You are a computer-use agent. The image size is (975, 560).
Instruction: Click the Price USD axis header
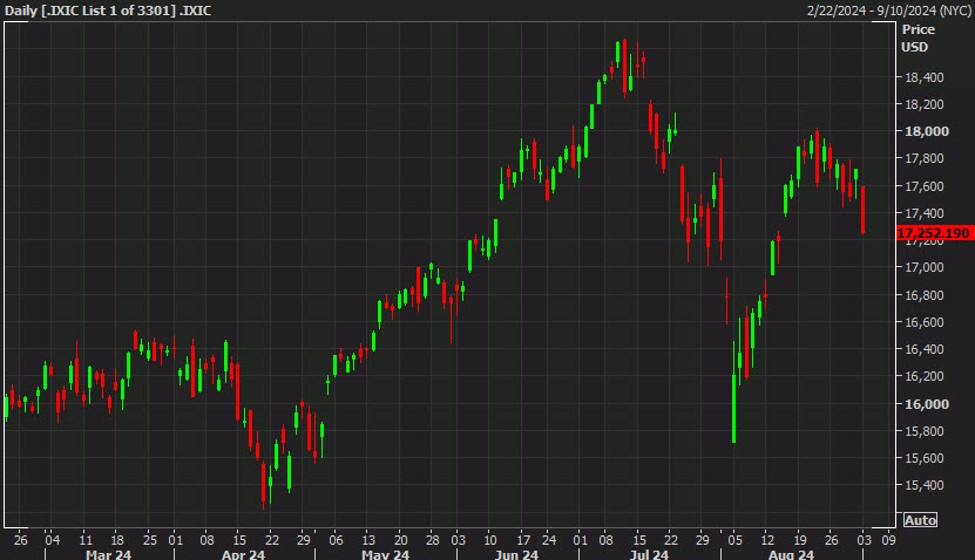coord(915,38)
